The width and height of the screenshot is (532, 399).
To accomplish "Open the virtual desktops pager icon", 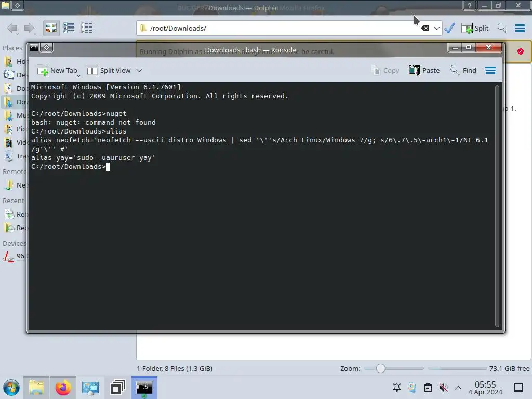I will 117,388.
